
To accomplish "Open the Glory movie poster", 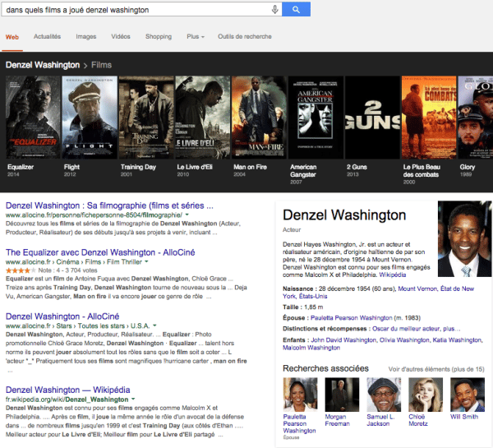I will coord(476,117).
